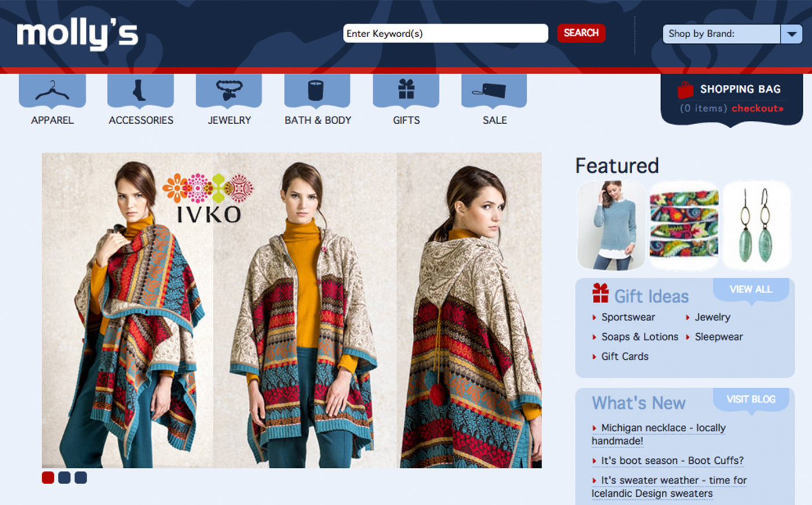Select the first red slideshow indicator

pyautogui.click(x=48, y=478)
